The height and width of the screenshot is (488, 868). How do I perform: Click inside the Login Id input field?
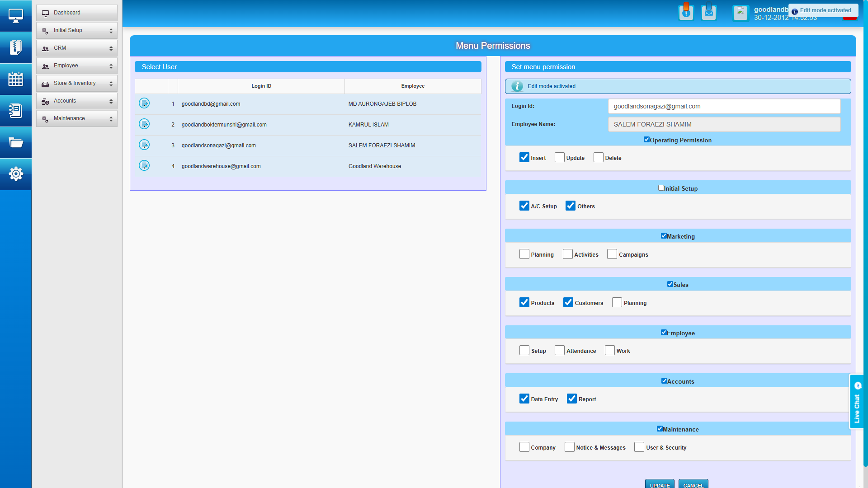pyautogui.click(x=724, y=106)
